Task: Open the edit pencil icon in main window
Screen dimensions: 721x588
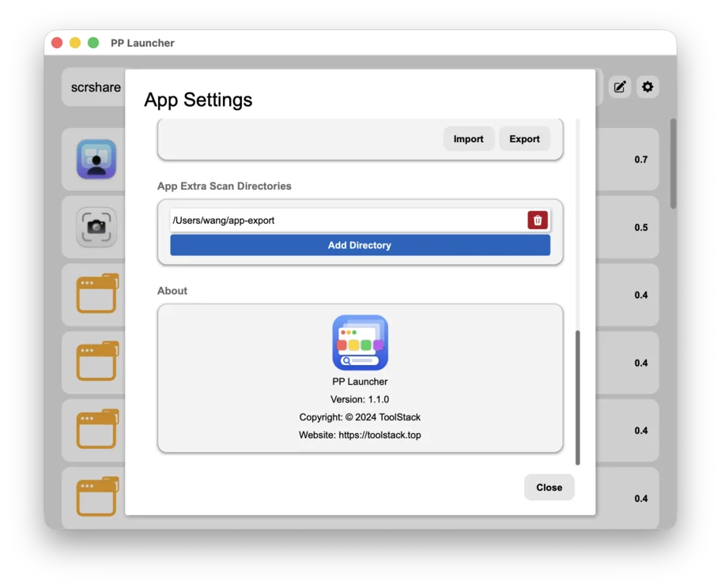Action: pos(619,86)
